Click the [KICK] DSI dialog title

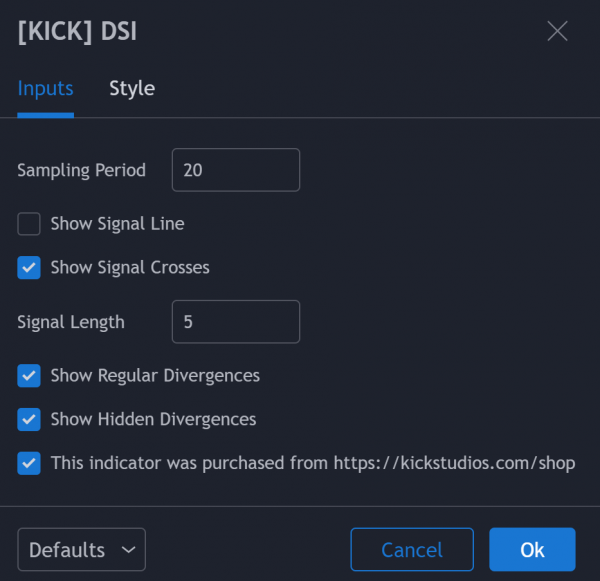pyautogui.click(x=77, y=31)
